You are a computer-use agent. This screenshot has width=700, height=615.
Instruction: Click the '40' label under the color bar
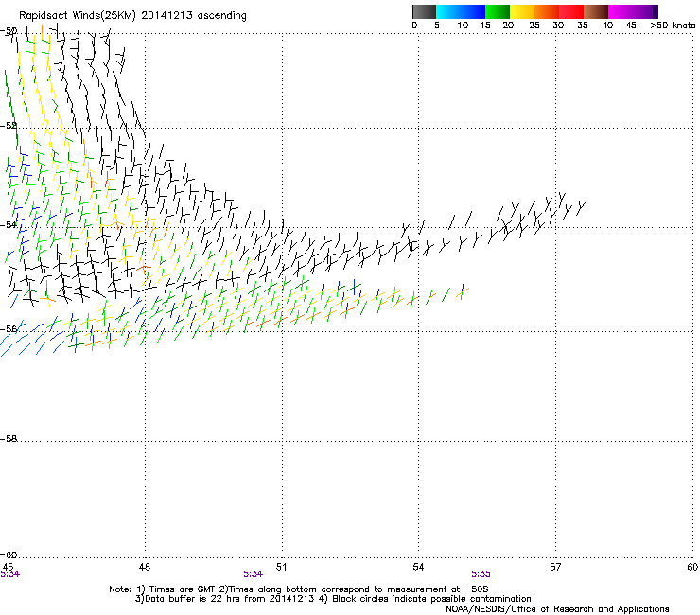(x=607, y=26)
